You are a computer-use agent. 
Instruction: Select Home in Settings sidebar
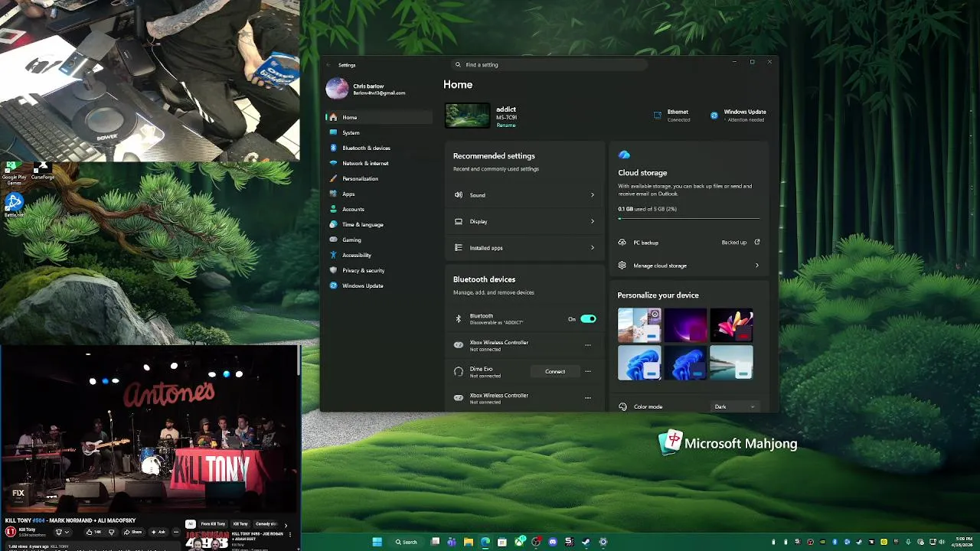[379, 117]
